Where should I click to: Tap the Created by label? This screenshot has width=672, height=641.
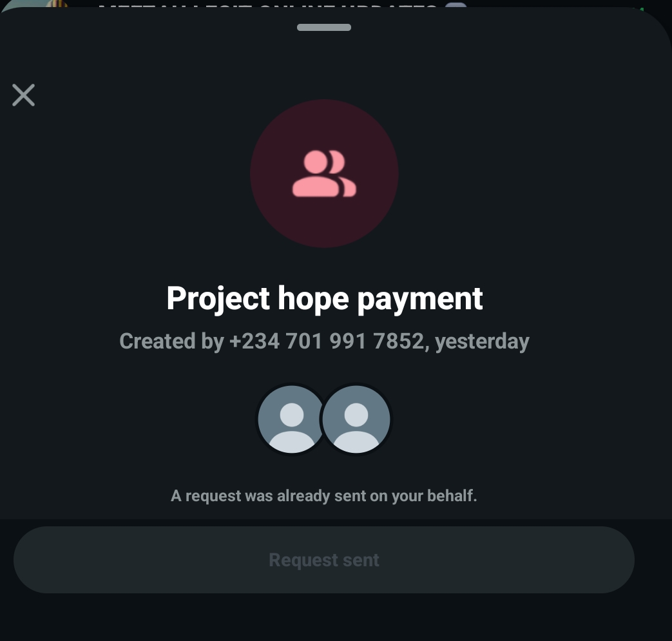point(171,342)
